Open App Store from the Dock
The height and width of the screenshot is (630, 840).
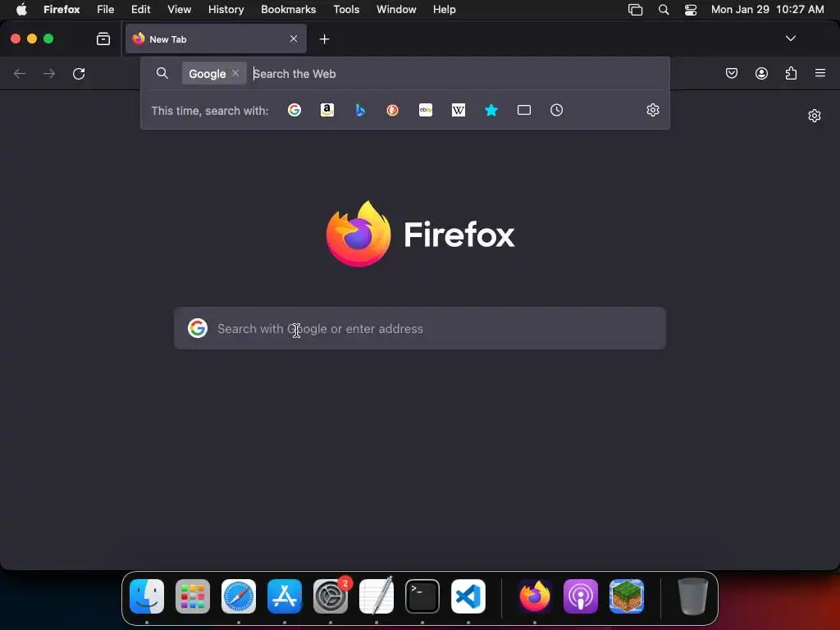285,596
